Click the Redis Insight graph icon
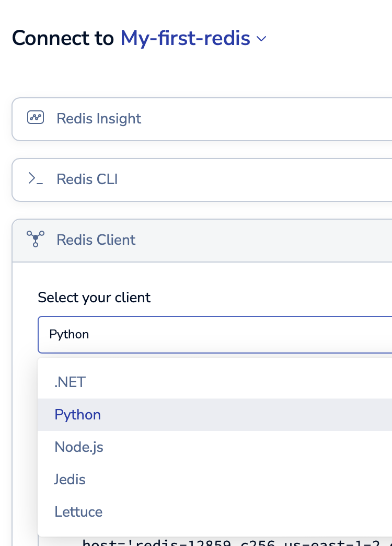The height and width of the screenshot is (546, 392). [36, 118]
